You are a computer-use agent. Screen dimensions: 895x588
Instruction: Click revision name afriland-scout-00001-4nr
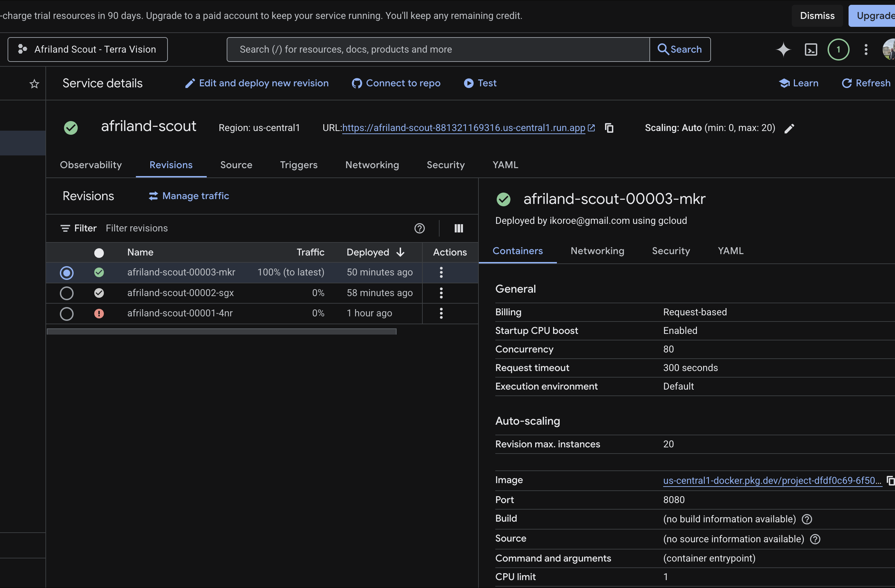(180, 313)
